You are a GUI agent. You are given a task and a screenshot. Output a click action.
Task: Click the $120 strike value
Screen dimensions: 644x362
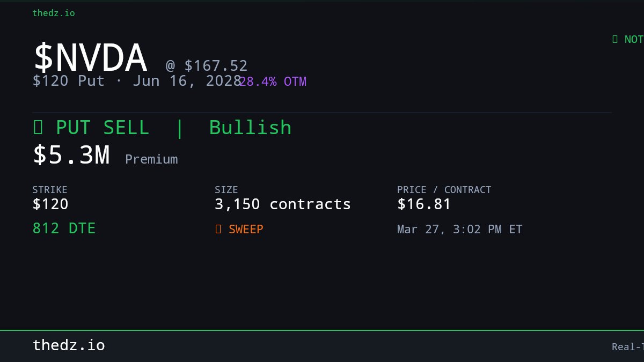pyautogui.click(x=50, y=204)
